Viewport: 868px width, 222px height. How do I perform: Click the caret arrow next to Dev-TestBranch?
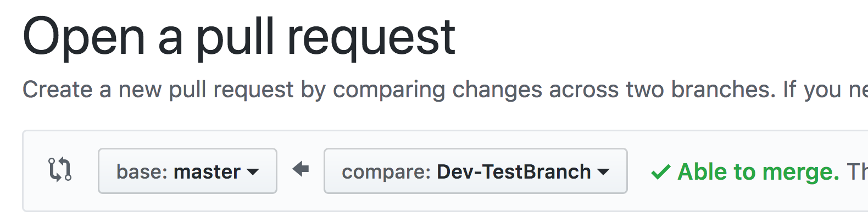(x=603, y=172)
